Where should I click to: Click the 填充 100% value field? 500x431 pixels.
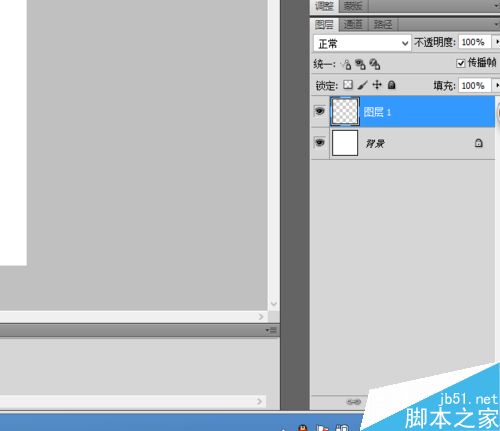pyautogui.click(x=475, y=85)
